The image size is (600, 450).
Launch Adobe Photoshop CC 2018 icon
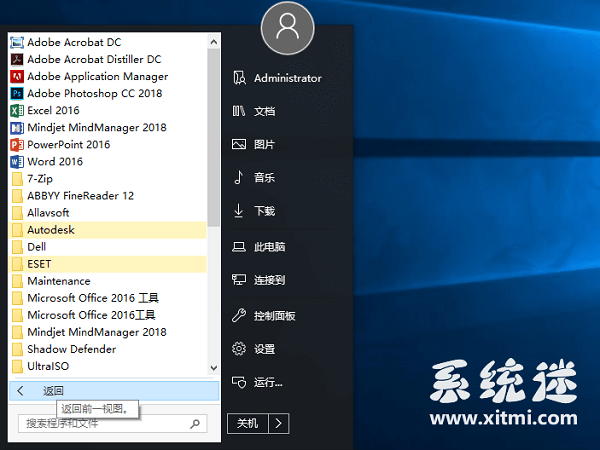point(17,93)
